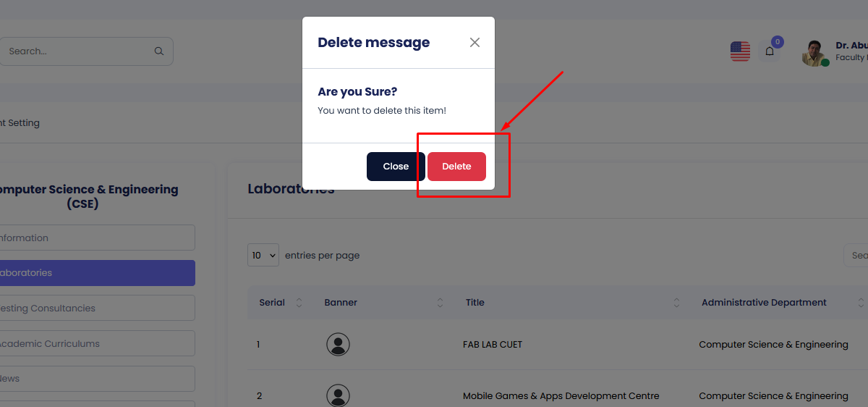This screenshot has height=407, width=868.
Task: Click the FAB LAB CUET banner placeholder icon
Action: (338, 345)
